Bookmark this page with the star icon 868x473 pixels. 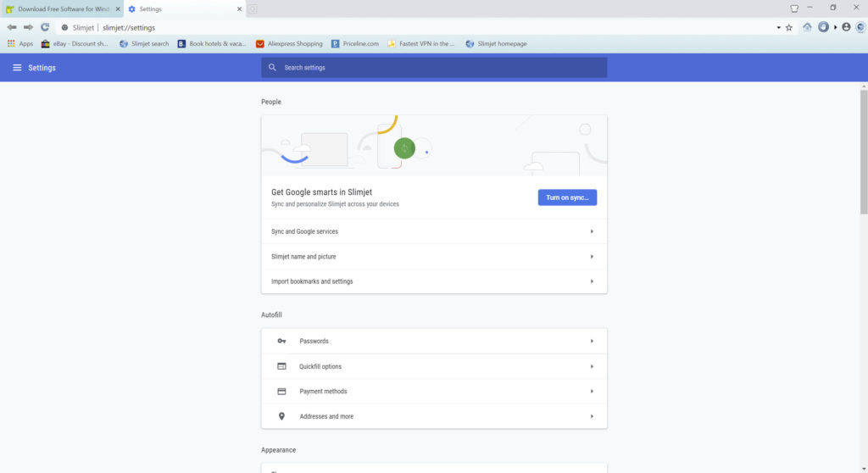pos(789,28)
